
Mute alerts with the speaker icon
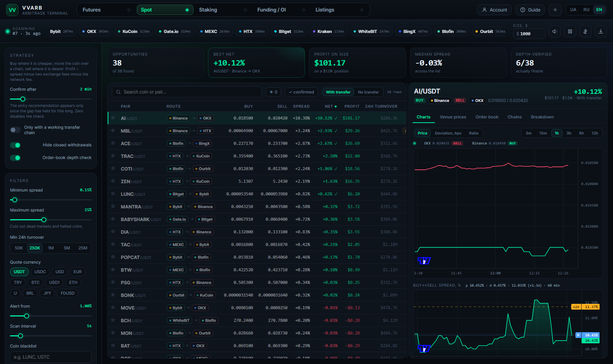[555, 31]
